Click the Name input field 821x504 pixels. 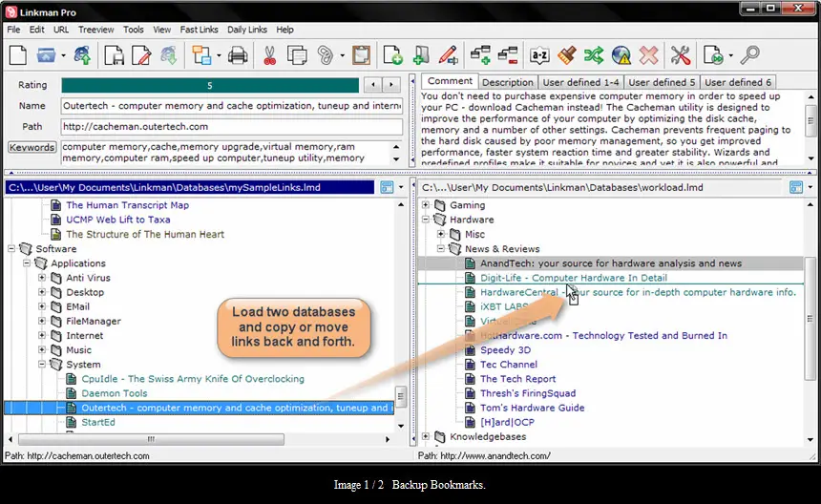point(231,106)
